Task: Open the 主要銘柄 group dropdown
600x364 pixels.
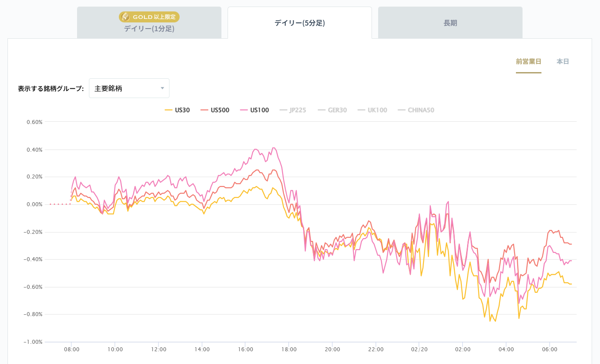Action: pyautogui.click(x=129, y=88)
